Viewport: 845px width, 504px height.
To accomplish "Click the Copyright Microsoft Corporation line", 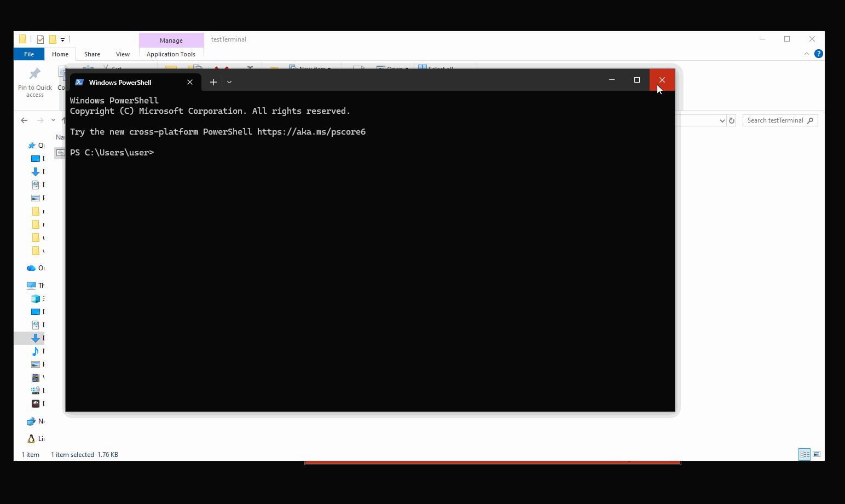I will 210,111.
